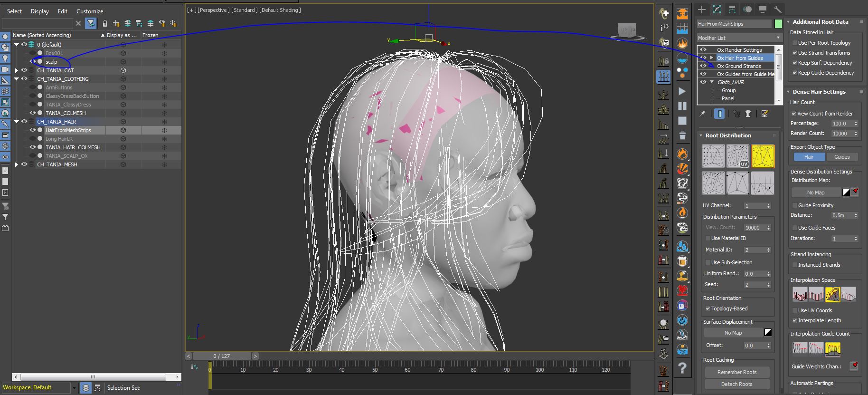Open the Display menu
This screenshot has height=395, width=868.
(x=40, y=11)
